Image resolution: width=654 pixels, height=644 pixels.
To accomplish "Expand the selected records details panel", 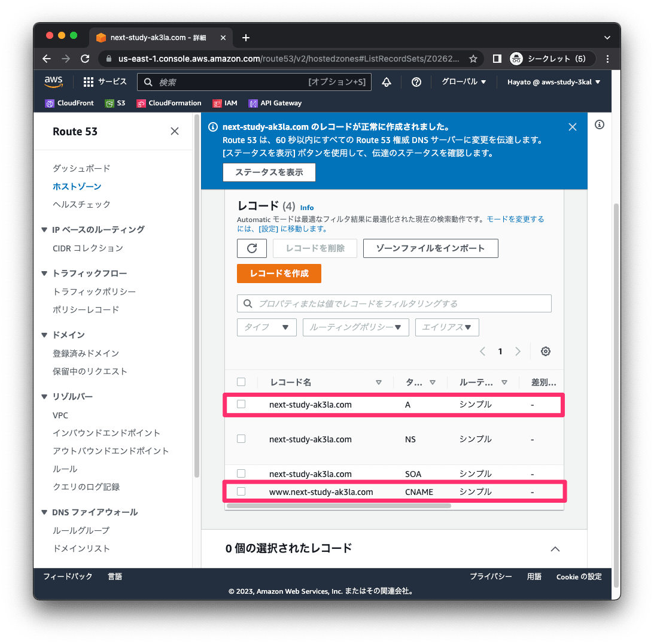I will pyautogui.click(x=555, y=549).
